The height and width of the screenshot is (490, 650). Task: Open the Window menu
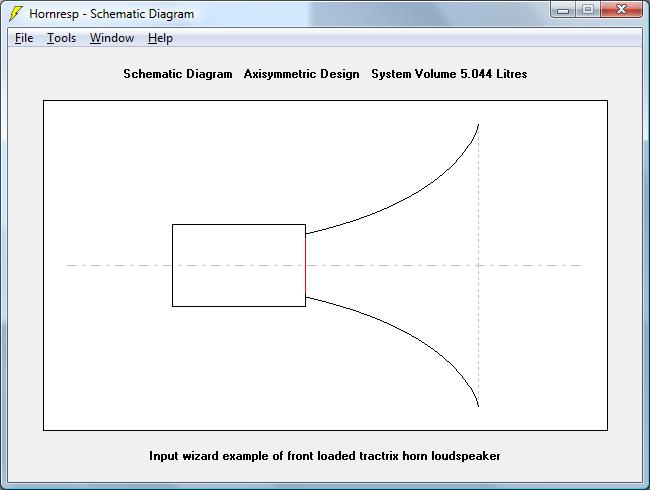(x=112, y=38)
